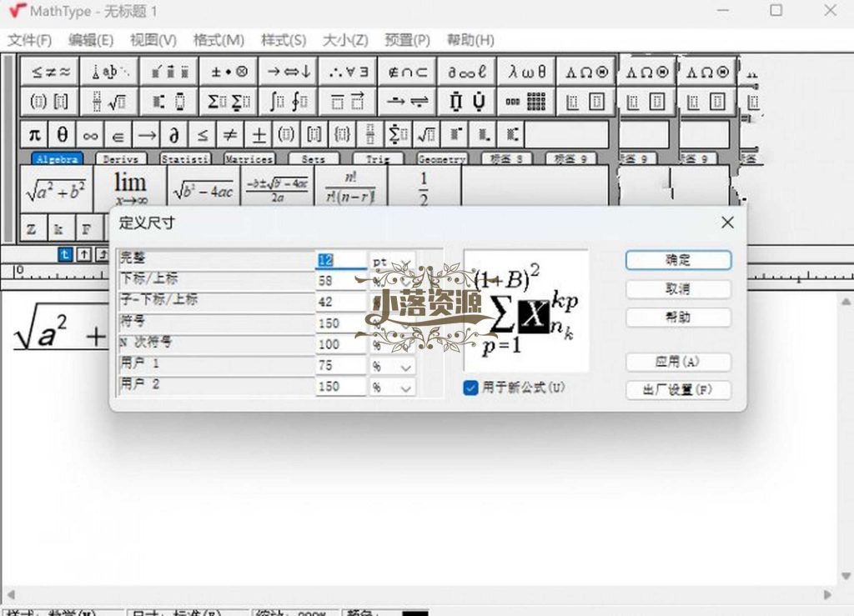Open the summation templates palette
The image size is (854, 616).
229,101
